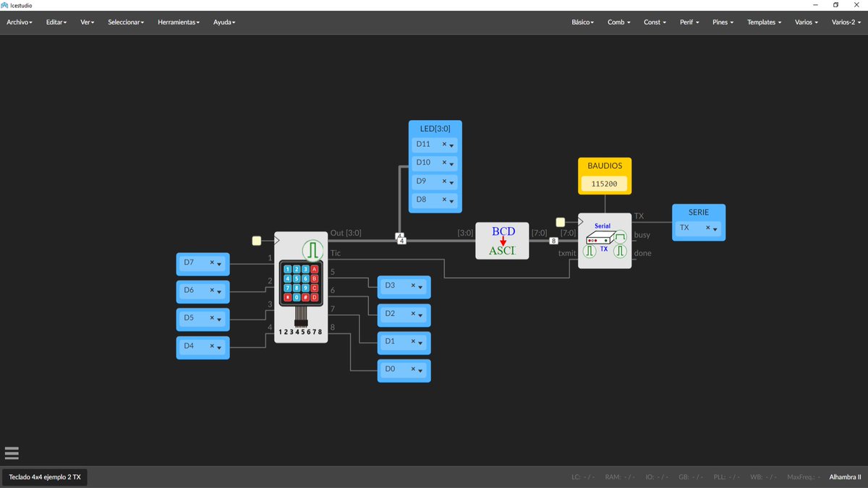Open the Templates menu
Viewport: 868px width, 488px height.
(x=764, y=22)
